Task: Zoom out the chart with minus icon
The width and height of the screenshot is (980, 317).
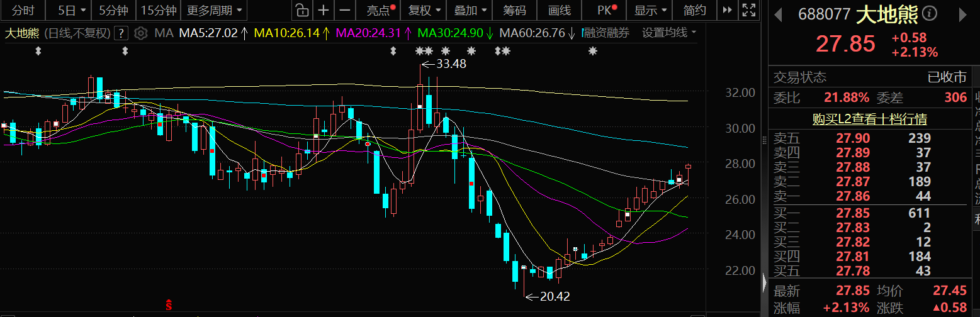Action: click(x=344, y=10)
